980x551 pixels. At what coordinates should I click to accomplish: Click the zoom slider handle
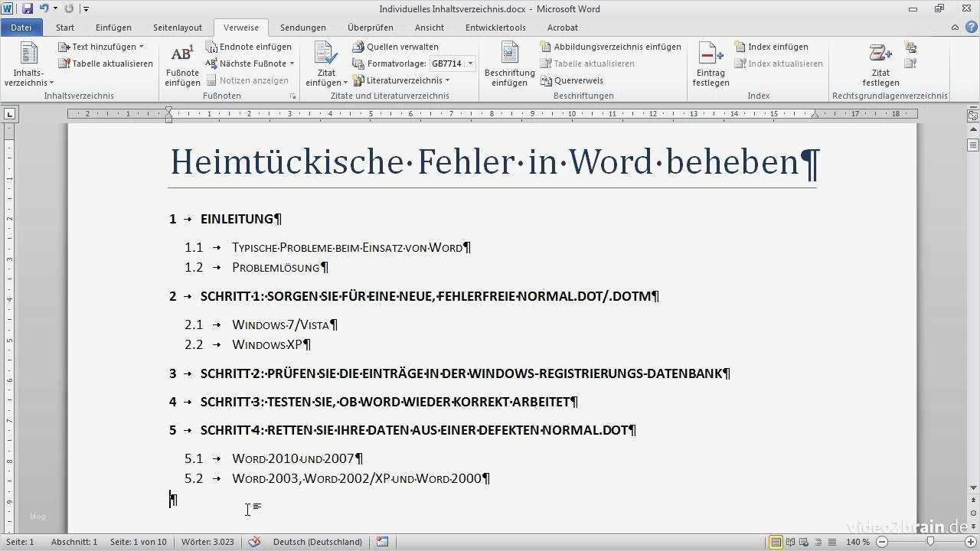point(931,542)
